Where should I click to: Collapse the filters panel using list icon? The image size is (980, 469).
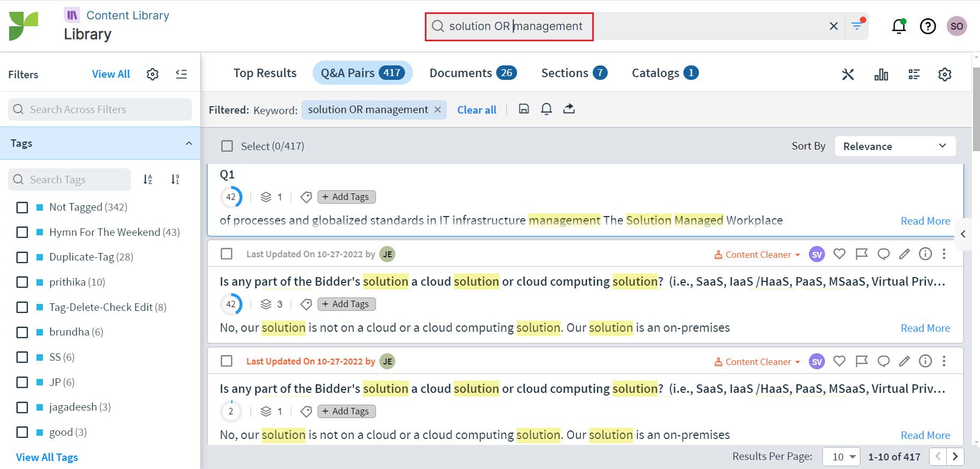181,75
